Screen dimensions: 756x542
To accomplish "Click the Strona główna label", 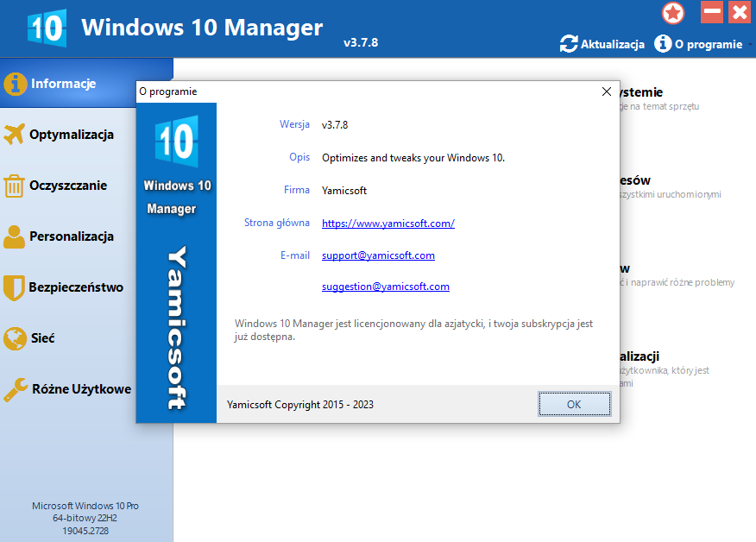I will [277, 223].
